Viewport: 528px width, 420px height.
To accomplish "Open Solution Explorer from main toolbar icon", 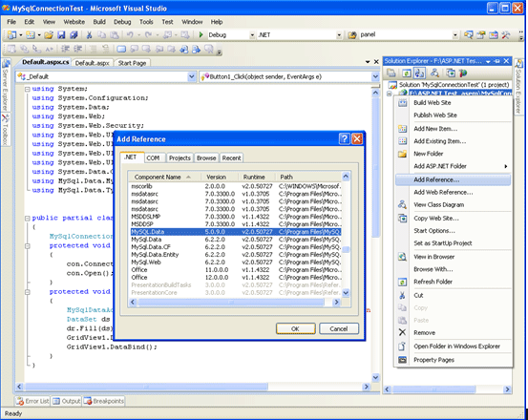I will pos(469,34).
